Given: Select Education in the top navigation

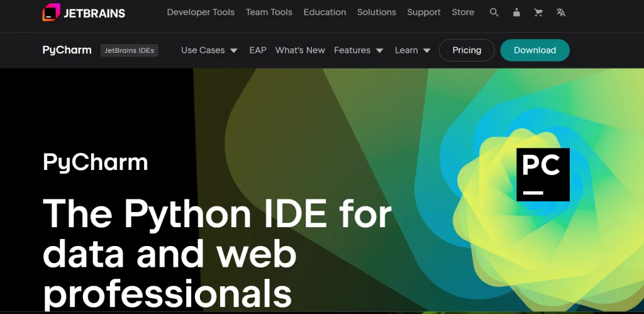Looking at the screenshot, I should click(x=325, y=13).
